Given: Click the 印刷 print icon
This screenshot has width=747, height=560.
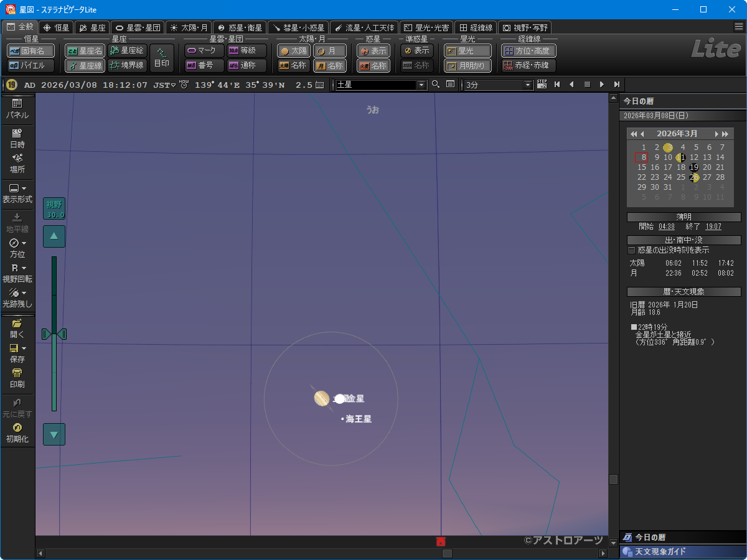Looking at the screenshot, I should 17,378.
